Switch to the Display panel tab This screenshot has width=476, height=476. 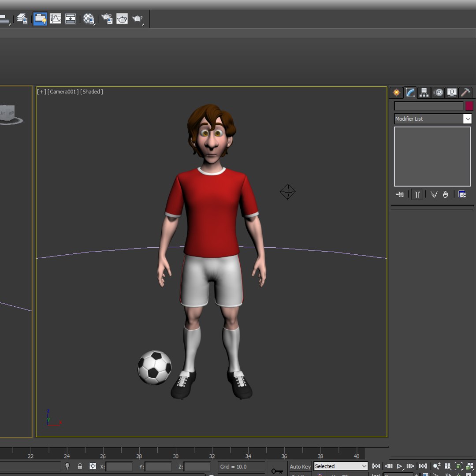[x=452, y=93]
